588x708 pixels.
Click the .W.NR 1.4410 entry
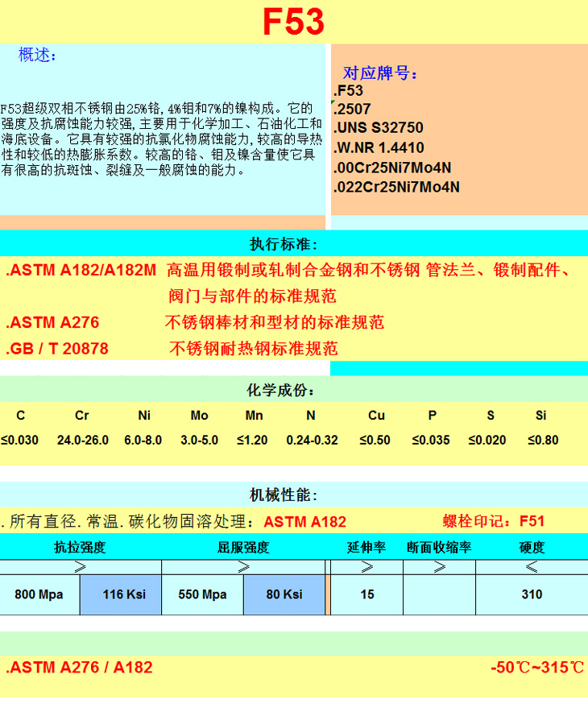pos(379,147)
